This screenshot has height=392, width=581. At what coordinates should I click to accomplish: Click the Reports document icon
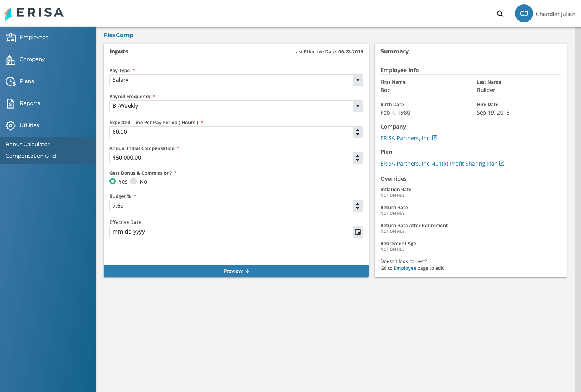coord(10,103)
